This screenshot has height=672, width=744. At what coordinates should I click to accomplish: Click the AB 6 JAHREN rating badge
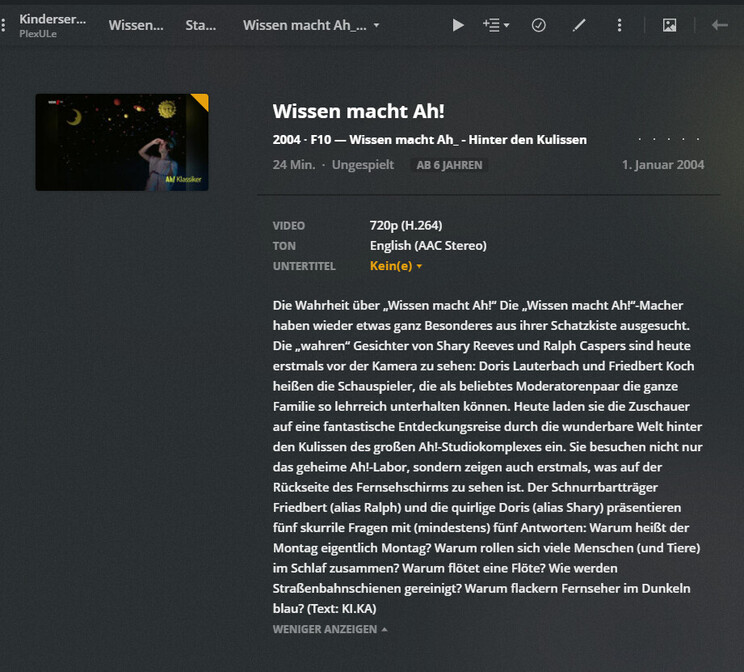pos(449,165)
